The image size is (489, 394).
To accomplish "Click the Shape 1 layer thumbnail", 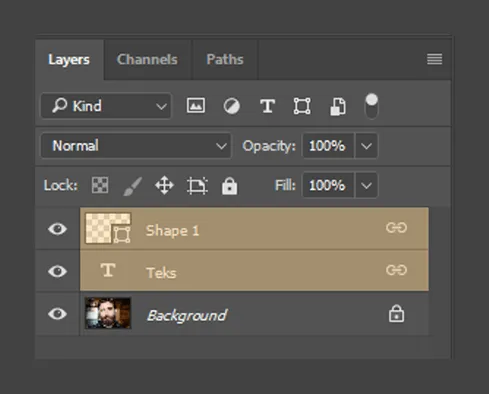I will coord(108,228).
